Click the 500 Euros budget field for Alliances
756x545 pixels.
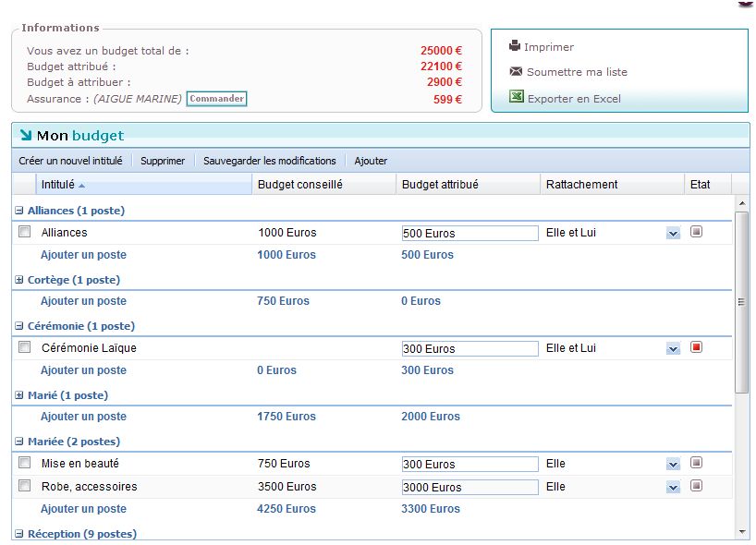(x=469, y=233)
